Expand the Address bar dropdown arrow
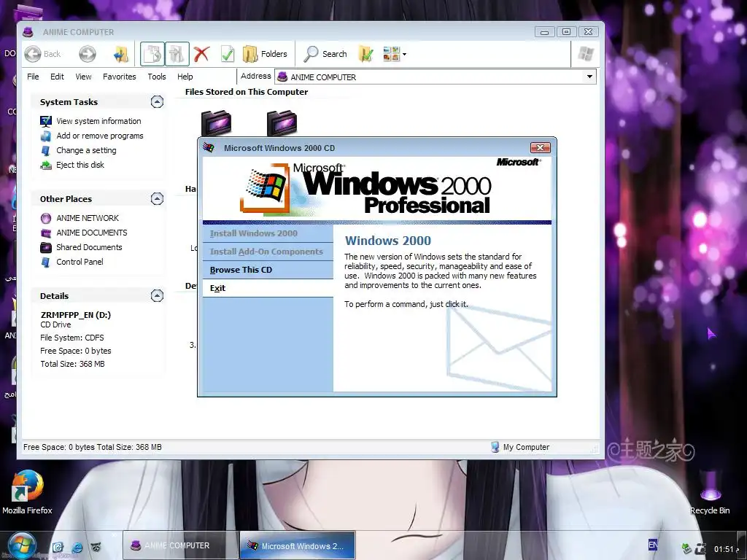Screen dimensions: 747x560 [589, 77]
